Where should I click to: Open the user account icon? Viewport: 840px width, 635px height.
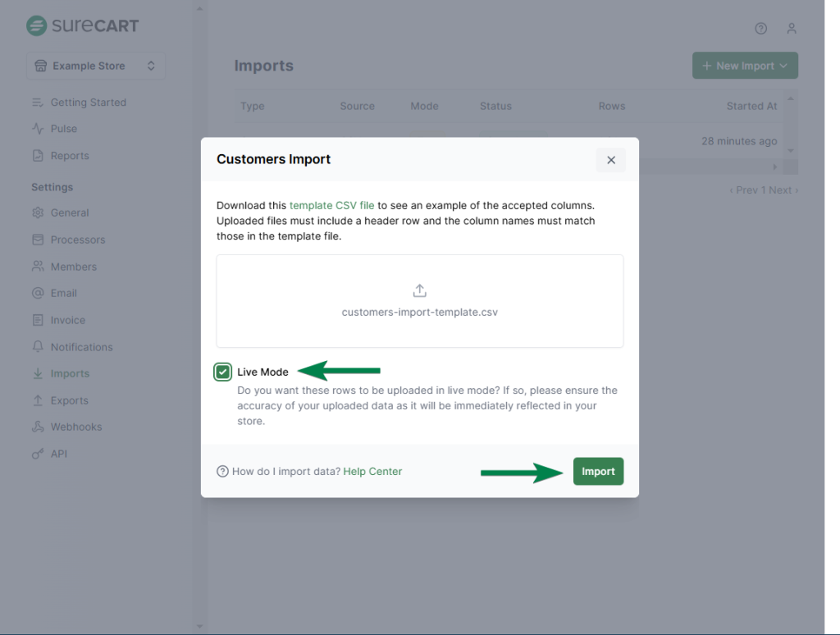click(792, 29)
